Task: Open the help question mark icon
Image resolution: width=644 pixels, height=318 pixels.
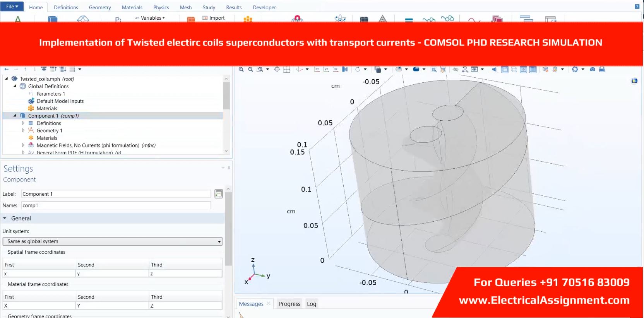Action: (x=637, y=7)
